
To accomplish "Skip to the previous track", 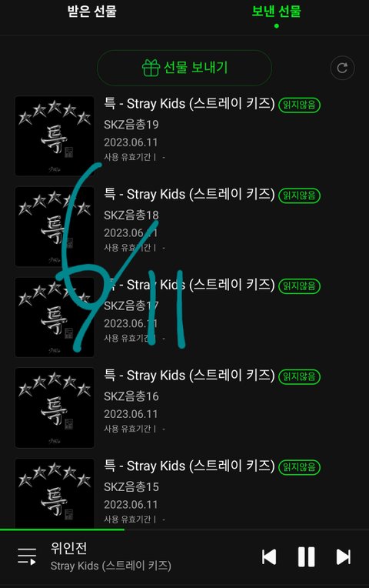I will pyautogui.click(x=269, y=556).
